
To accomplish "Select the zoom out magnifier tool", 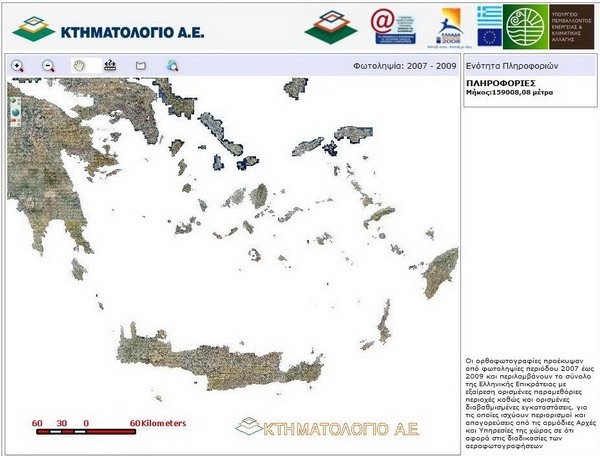I will tap(48, 66).
